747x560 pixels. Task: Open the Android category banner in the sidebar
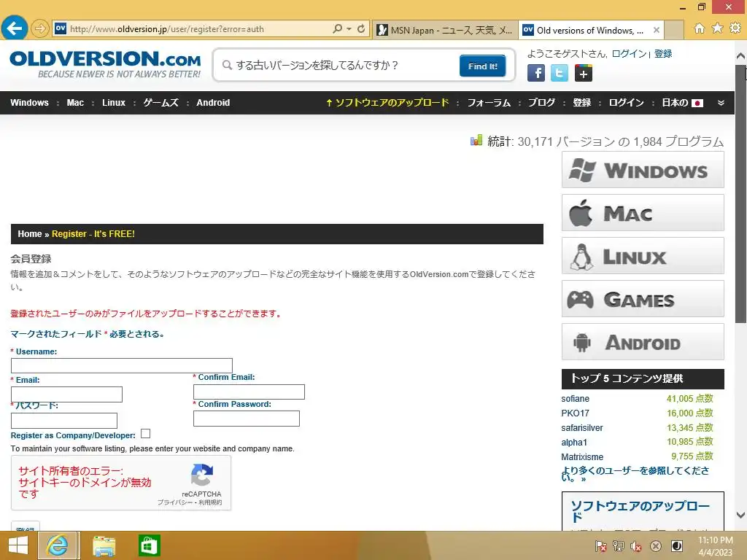643,342
